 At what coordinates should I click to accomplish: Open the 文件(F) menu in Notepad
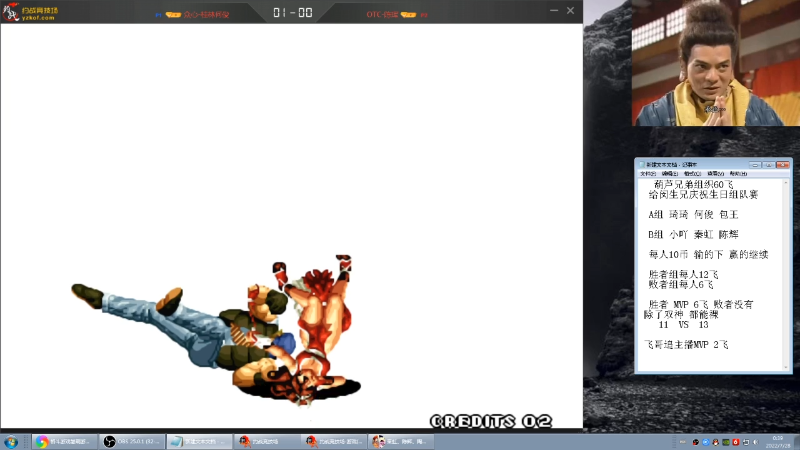pos(648,173)
